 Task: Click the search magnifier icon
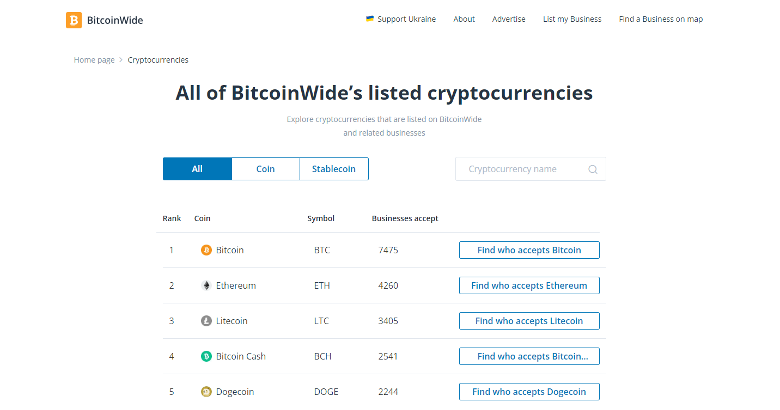[593, 170]
